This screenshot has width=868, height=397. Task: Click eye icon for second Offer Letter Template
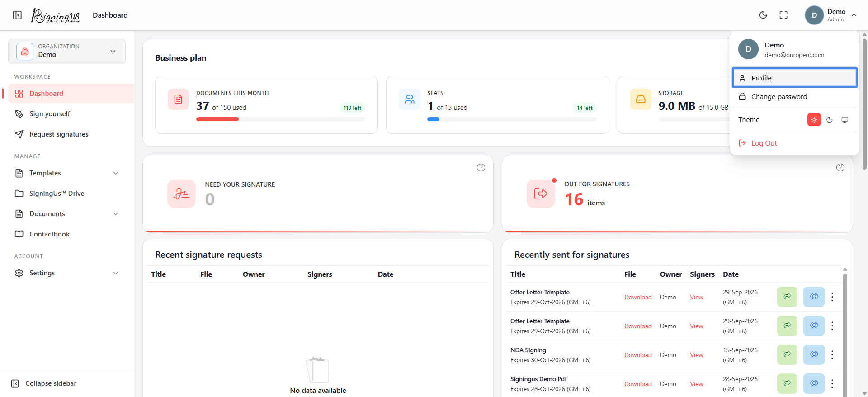[x=814, y=326]
